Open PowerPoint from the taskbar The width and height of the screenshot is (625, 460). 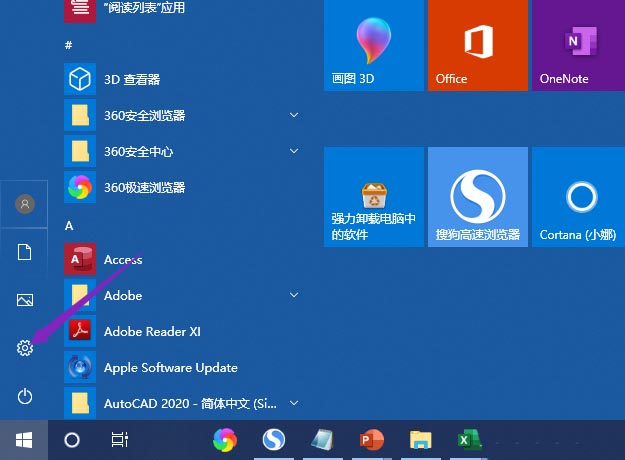(371, 440)
